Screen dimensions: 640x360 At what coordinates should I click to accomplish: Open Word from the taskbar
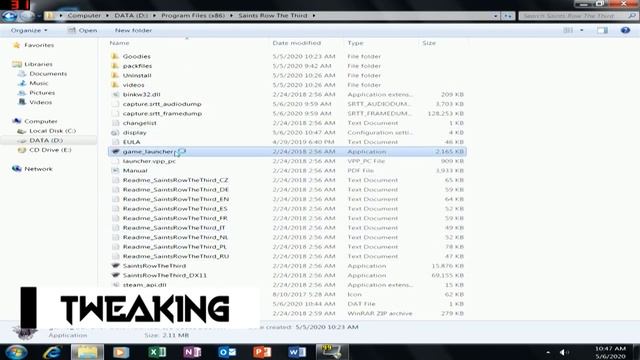(297, 352)
